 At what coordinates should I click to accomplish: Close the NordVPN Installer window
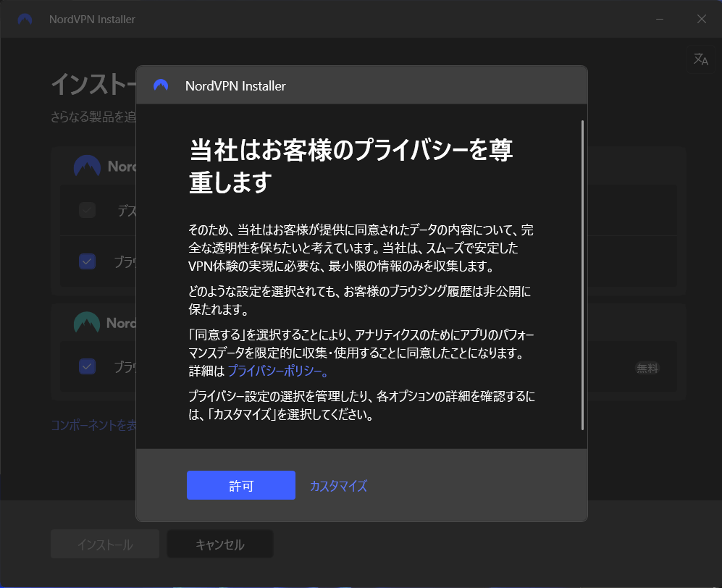701,20
